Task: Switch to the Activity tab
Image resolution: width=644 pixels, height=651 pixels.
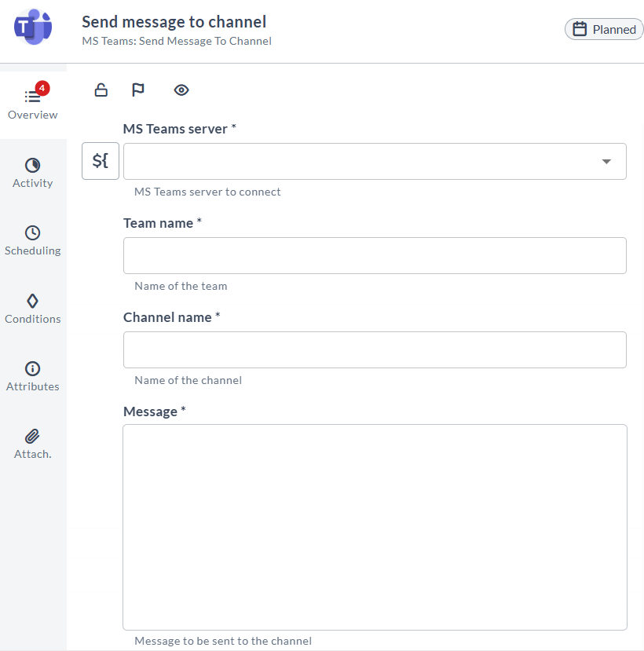Action: pyautogui.click(x=33, y=173)
